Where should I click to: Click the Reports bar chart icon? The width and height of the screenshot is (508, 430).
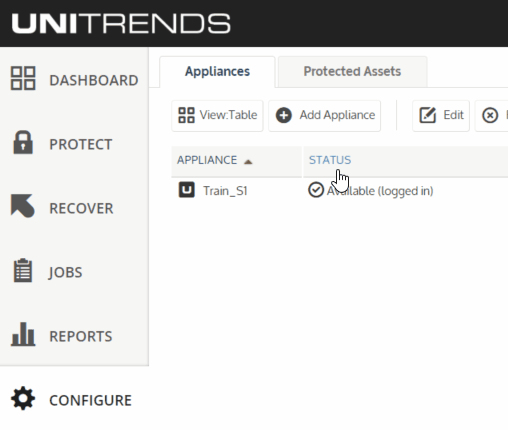coord(23,334)
